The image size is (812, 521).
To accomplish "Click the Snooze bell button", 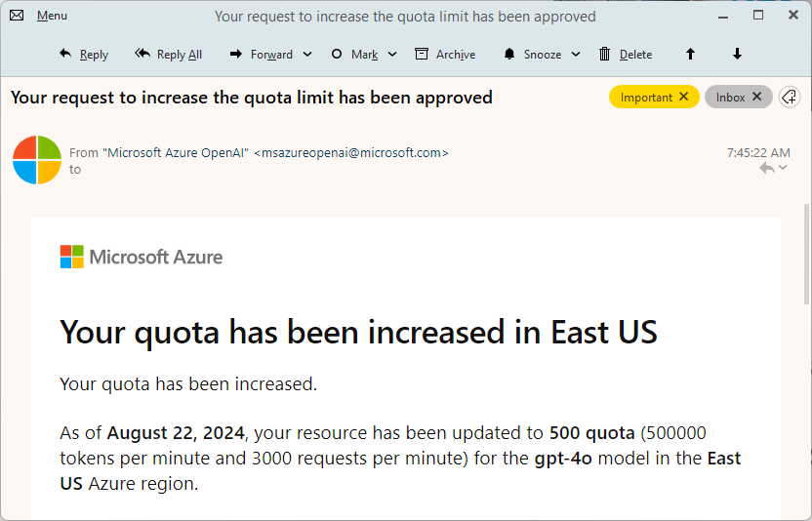I will tap(533, 55).
